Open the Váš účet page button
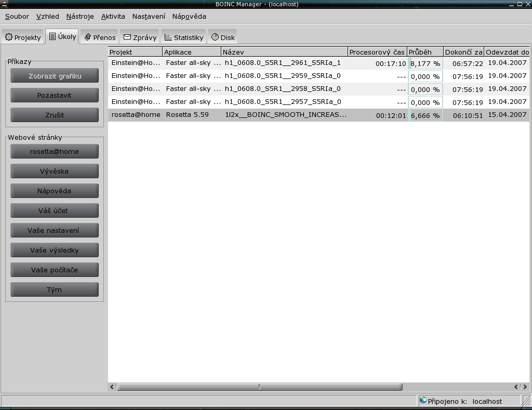 (55, 210)
